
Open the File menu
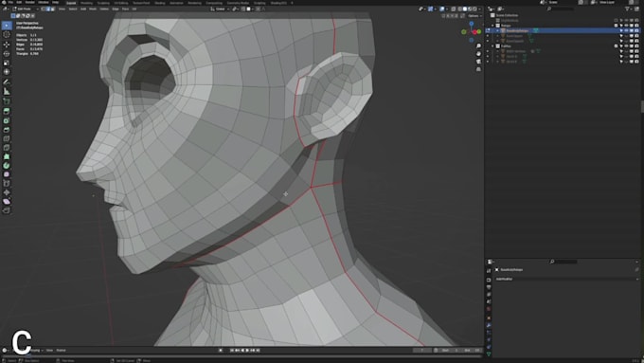pos(10,3)
